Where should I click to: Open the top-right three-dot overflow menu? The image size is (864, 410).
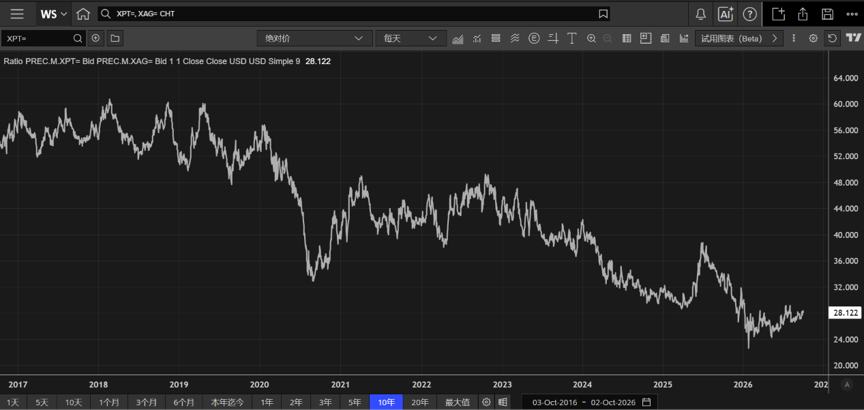click(x=851, y=14)
